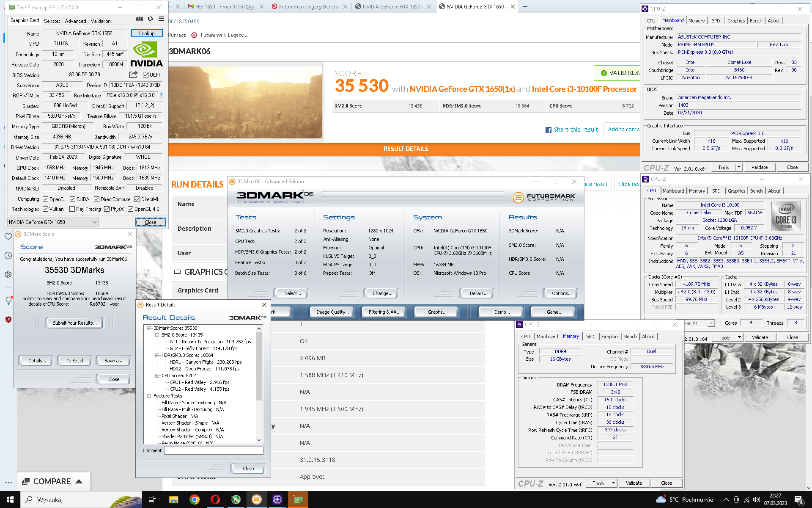Toggle the Vulkan checkbox
Image resolution: width=812 pixels, height=508 pixels.
click(x=45, y=209)
